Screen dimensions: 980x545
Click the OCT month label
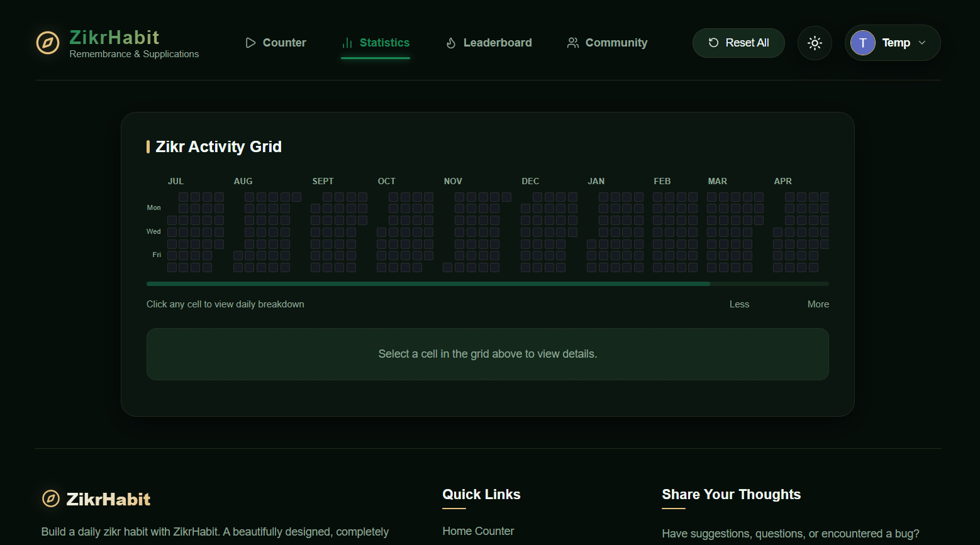coord(386,181)
